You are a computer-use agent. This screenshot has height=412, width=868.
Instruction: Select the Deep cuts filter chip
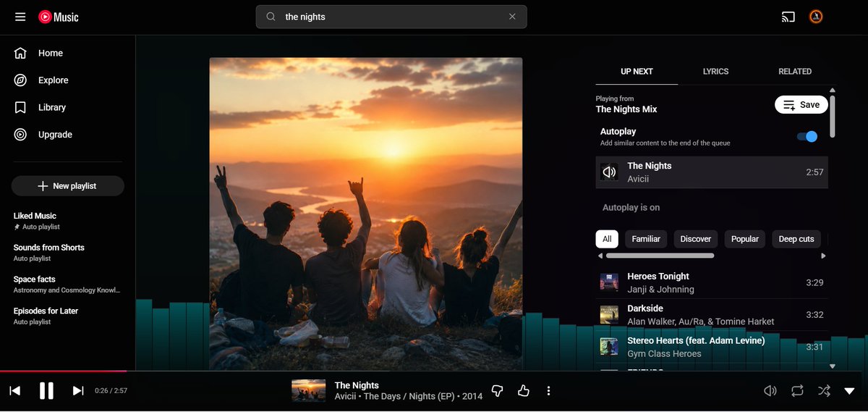(x=796, y=239)
